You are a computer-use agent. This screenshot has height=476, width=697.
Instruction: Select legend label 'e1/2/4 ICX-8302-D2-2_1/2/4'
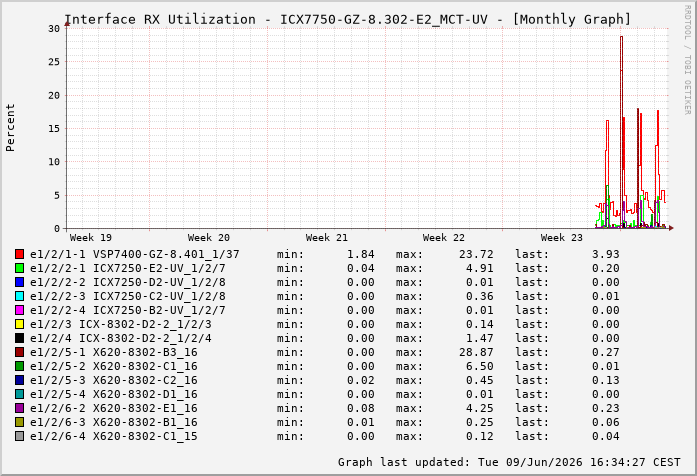pyautogui.click(x=121, y=338)
